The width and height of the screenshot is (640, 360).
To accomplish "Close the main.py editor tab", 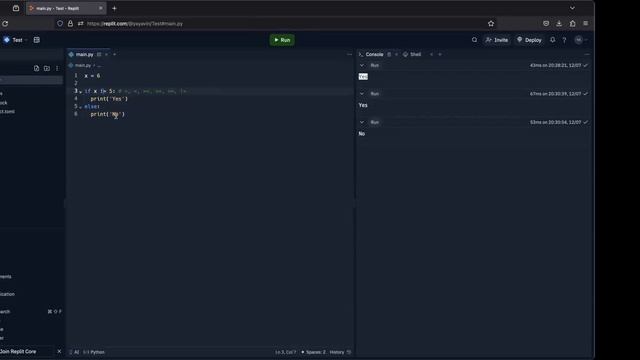I will (x=107, y=54).
